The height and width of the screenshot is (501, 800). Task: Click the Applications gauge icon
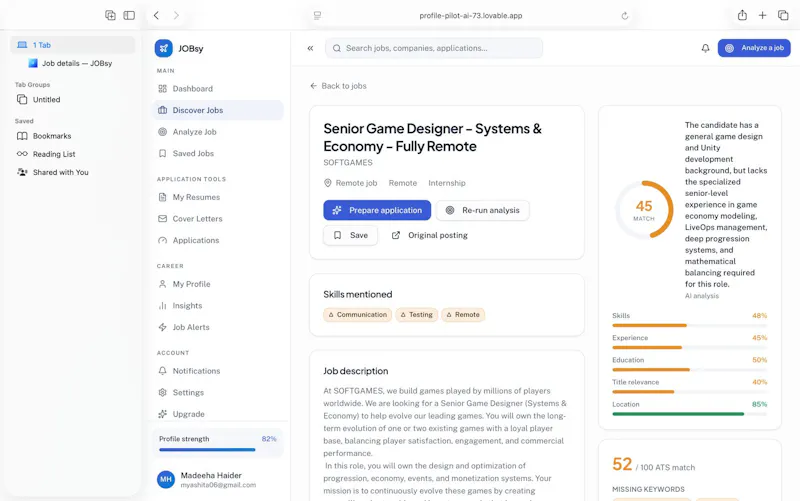[x=162, y=240]
